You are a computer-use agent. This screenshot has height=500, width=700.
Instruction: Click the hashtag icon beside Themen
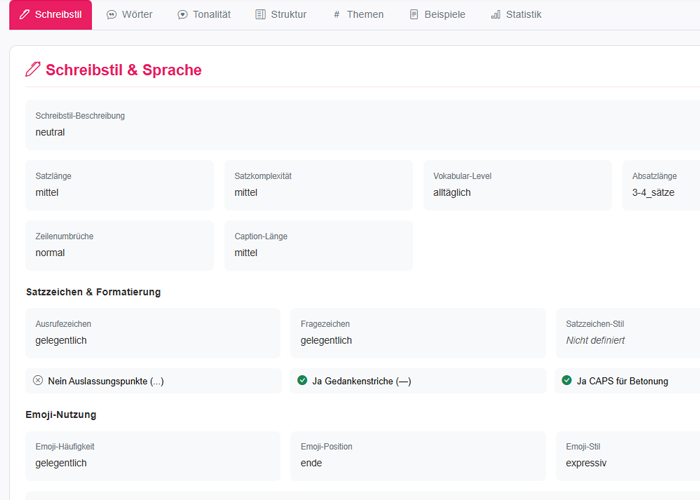(x=337, y=15)
